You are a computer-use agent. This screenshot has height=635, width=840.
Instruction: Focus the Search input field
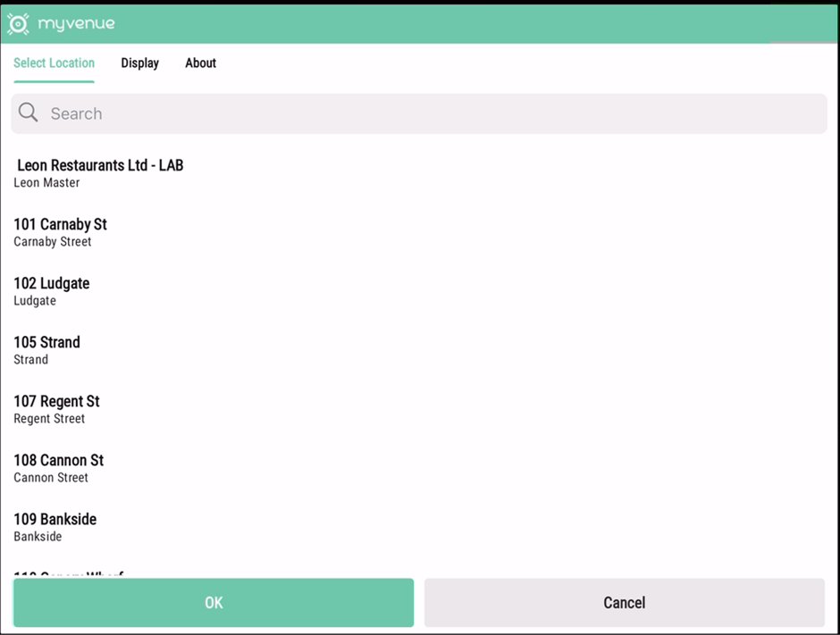pos(429,113)
